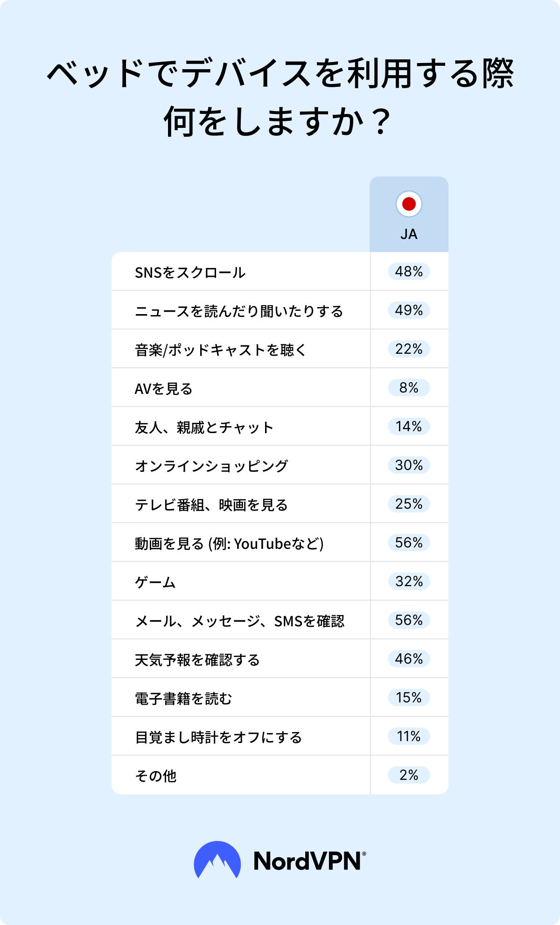The width and height of the screenshot is (560, 925).
Task: Select the 音楽/ポッドキャストを聴く row
Action: click(220, 350)
